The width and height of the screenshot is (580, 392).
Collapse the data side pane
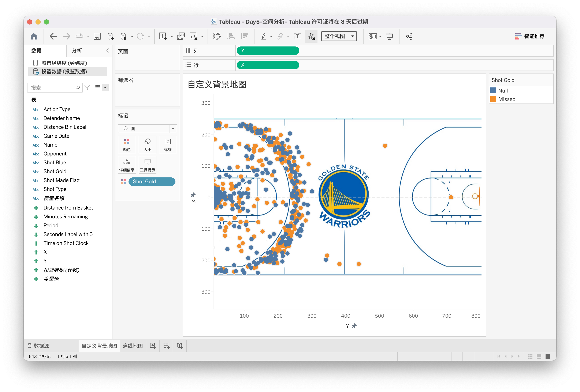click(x=108, y=50)
